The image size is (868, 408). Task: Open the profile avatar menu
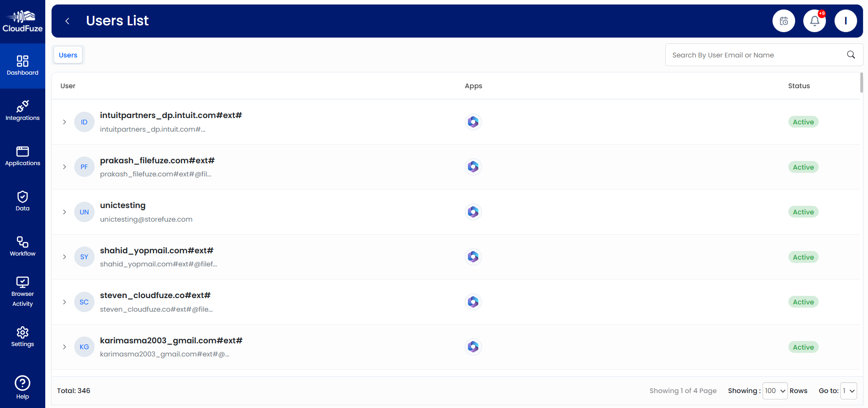[845, 20]
